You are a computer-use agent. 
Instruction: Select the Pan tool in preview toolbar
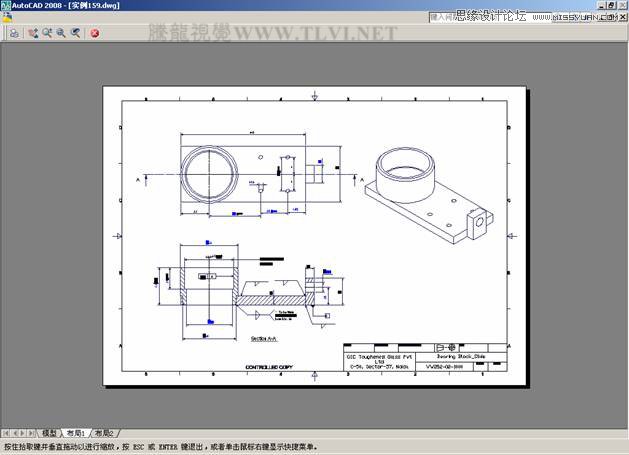pyautogui.click(x=33, y=33)
